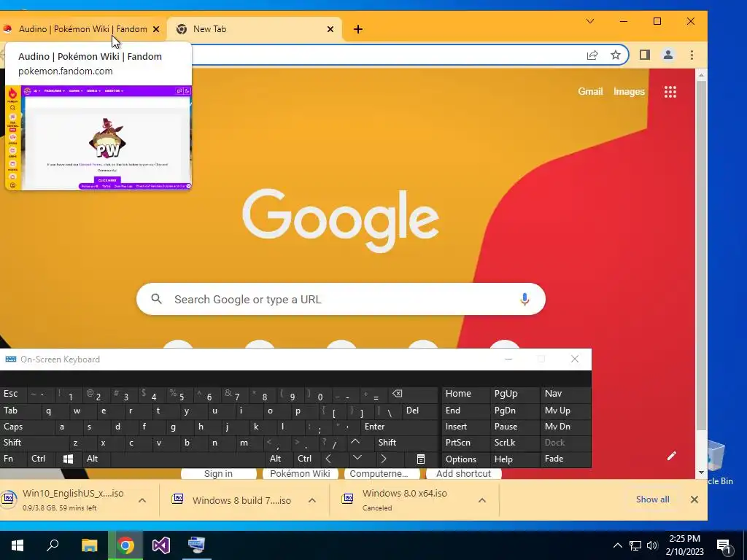747x560 pixels.
Task: Toggle the Caps key on On-Screen Keyboard
Action: (28, 427)
